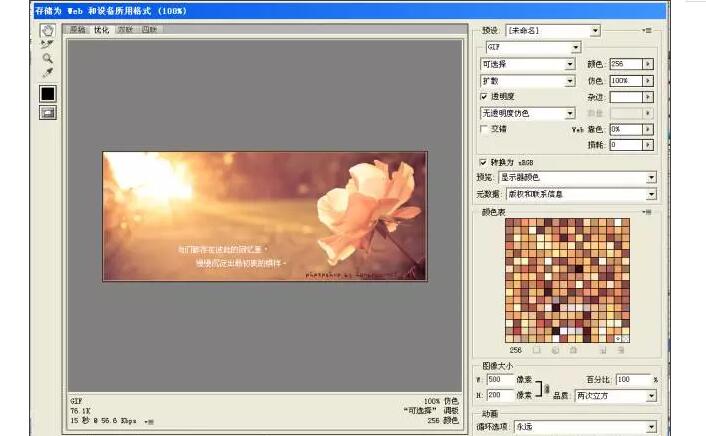This screenshot has height=436, width=706.
Task: Click the black eyedropper color swatch
Action: click(47, 93)
